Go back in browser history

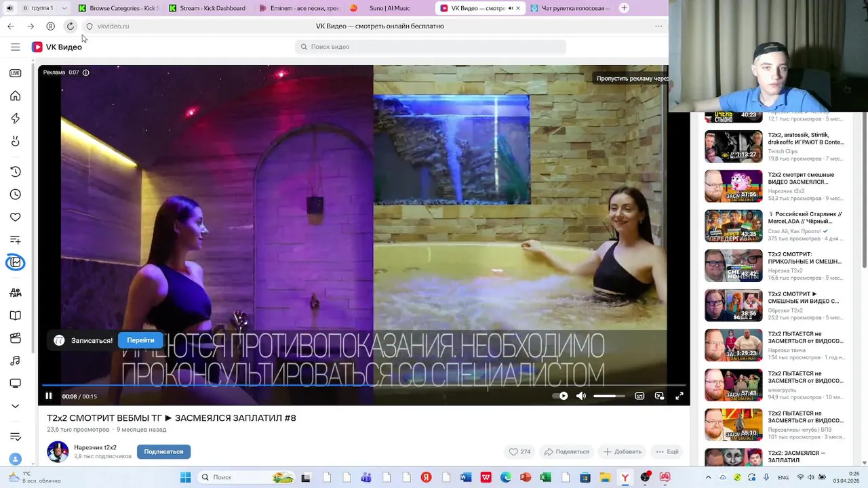coord(11,26)
